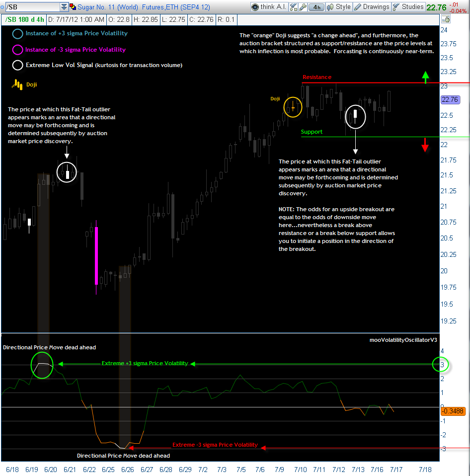Open the symbol selector dropdown arrow
Image resolution: width=470 pixels, height=476 pixels.
pos(64,6)
